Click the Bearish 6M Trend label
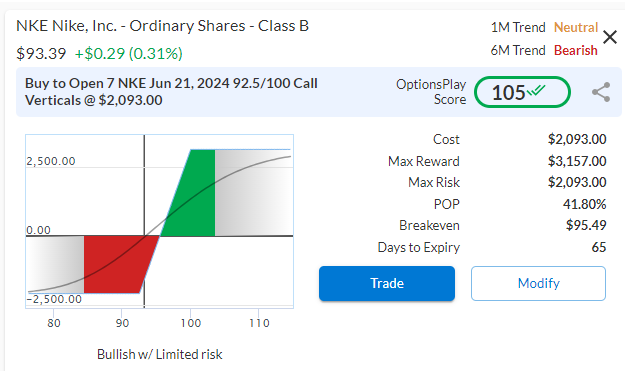Screen dimensions: 625x371 click(576, 51)
